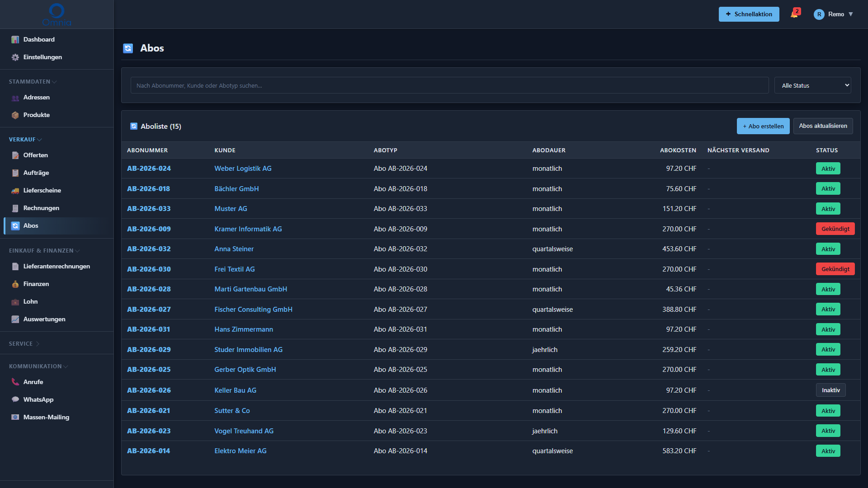Screen dimensions: 868x488
Task: Click the NÄCHSTER VERSAND column header
Action: [x=738, y=150]
